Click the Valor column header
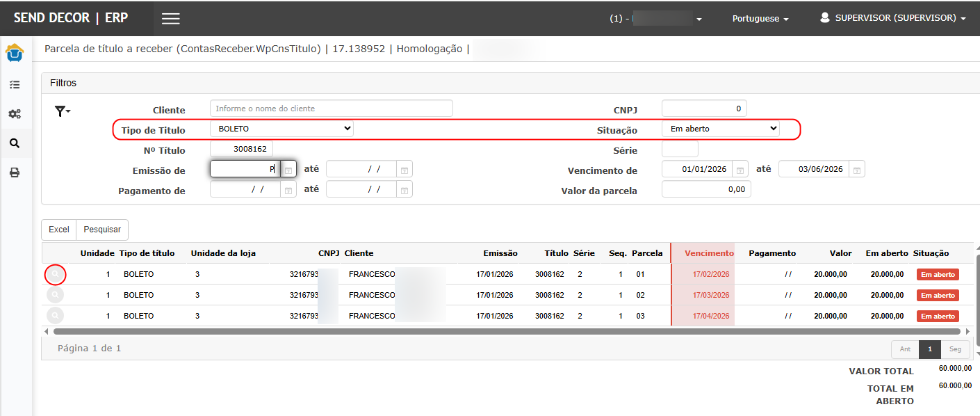The height and width of the screenshot is (416, 980). [x=840, y=253]
